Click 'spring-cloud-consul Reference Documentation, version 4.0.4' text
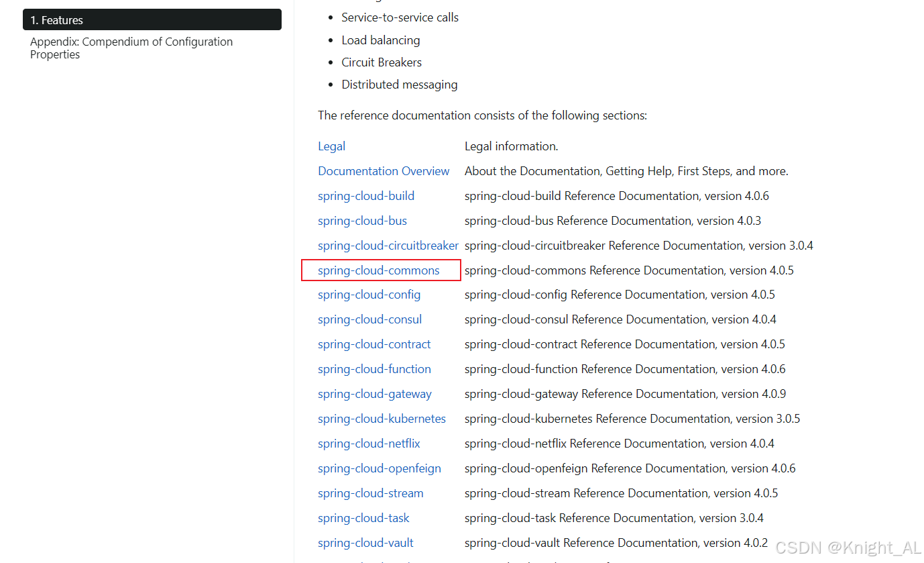 click(x=620, y=319)
